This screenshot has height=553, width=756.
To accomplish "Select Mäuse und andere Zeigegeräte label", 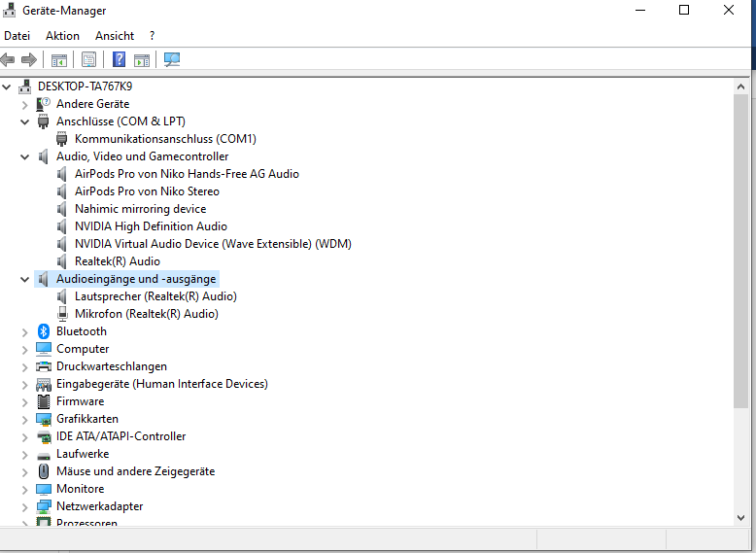I will 135,471.
